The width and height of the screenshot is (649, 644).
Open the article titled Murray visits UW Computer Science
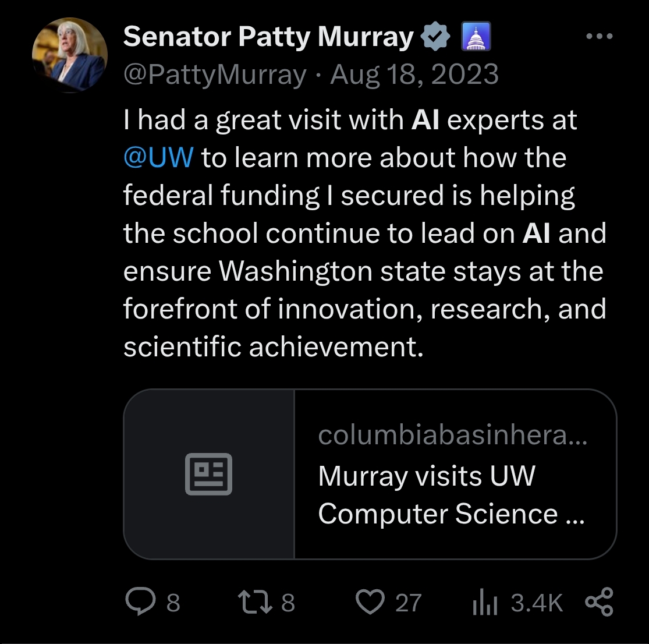click(x=451, y=495)
